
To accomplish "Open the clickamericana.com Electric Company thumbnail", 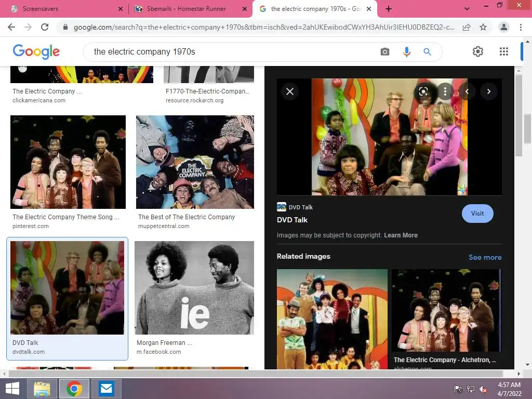I will 82,74.
